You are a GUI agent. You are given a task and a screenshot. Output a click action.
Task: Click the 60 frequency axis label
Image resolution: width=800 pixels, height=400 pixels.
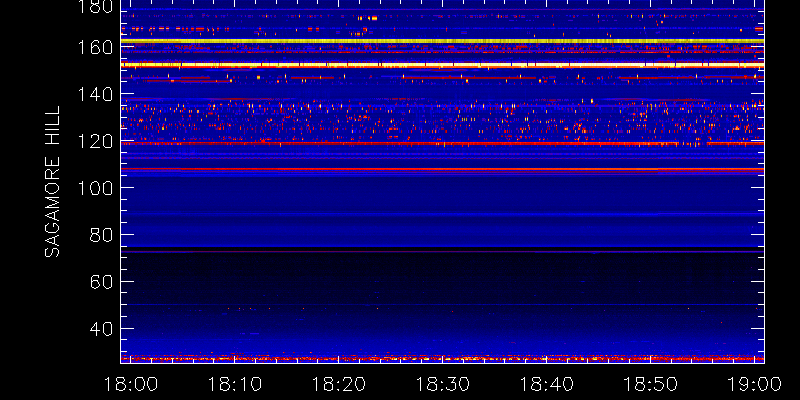[x=101, y=282]
